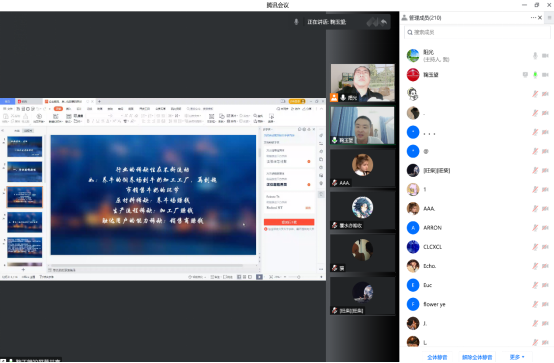Select the 鞠玉望 video thumbnail
The image size is (554, 363).
coord(363,125)
